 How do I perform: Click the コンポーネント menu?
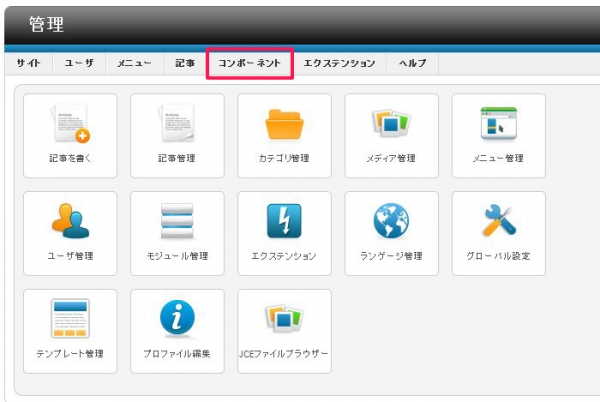pos(249,63)
